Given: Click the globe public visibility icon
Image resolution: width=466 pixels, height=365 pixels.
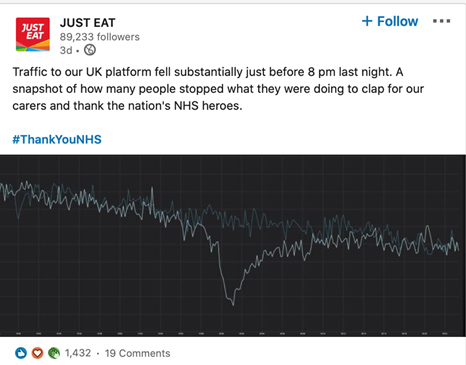Looking at the screenshot, I should tap(90, 50).
